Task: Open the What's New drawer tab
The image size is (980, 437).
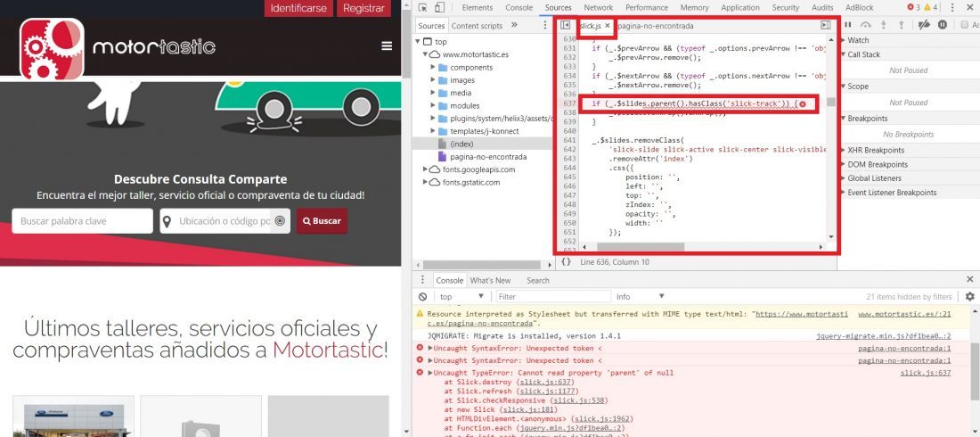Action: click(x=490, y=280)
